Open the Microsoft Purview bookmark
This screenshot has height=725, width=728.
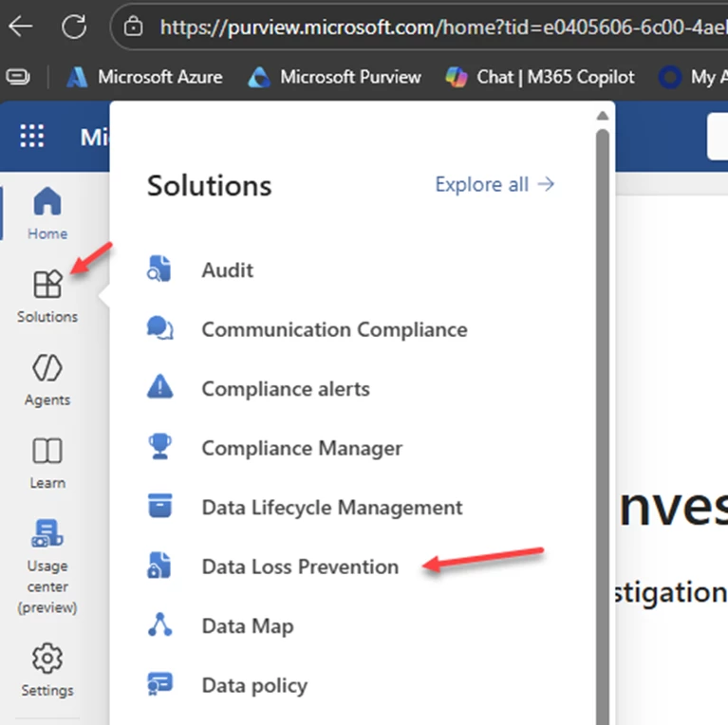coord(335,77)
